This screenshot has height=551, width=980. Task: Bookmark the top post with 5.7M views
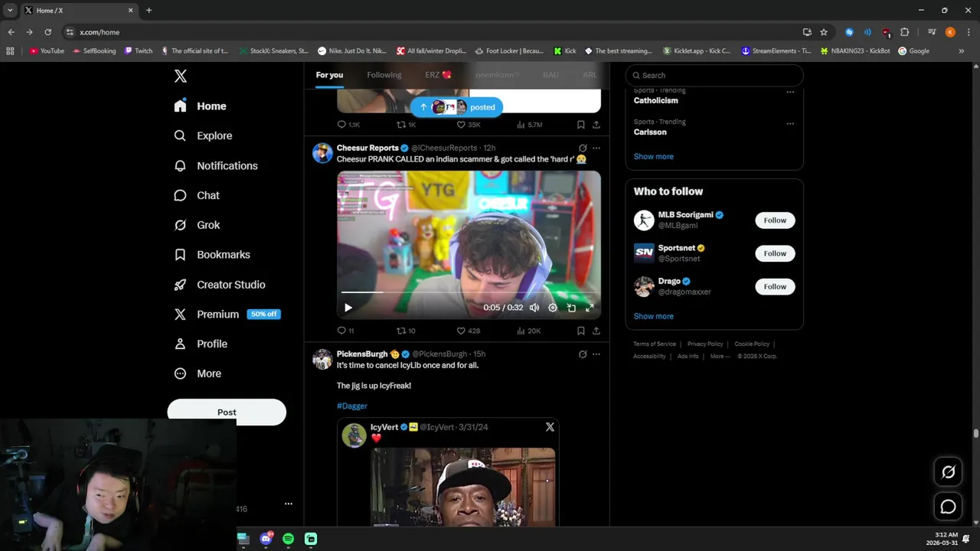pos(580,125)
